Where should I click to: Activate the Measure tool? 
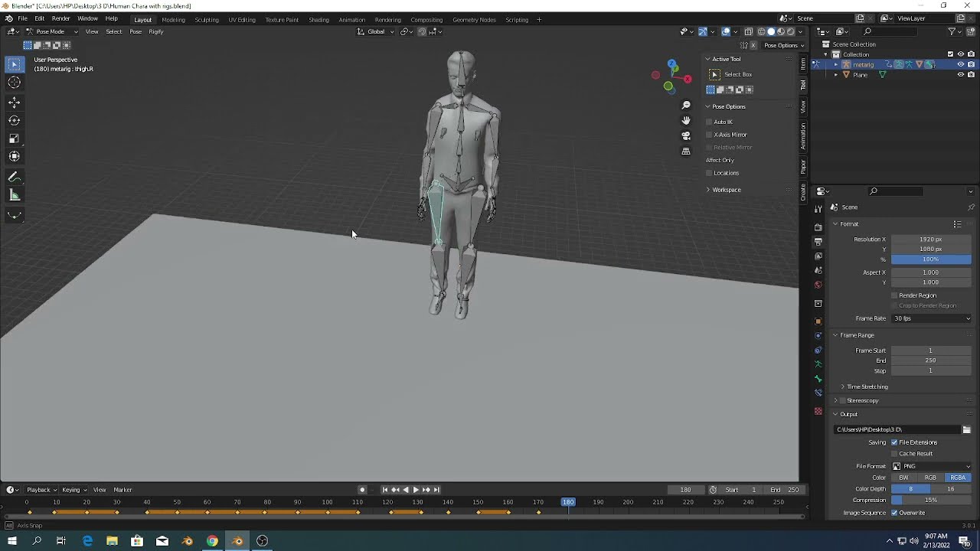click(x=14, y=195)
